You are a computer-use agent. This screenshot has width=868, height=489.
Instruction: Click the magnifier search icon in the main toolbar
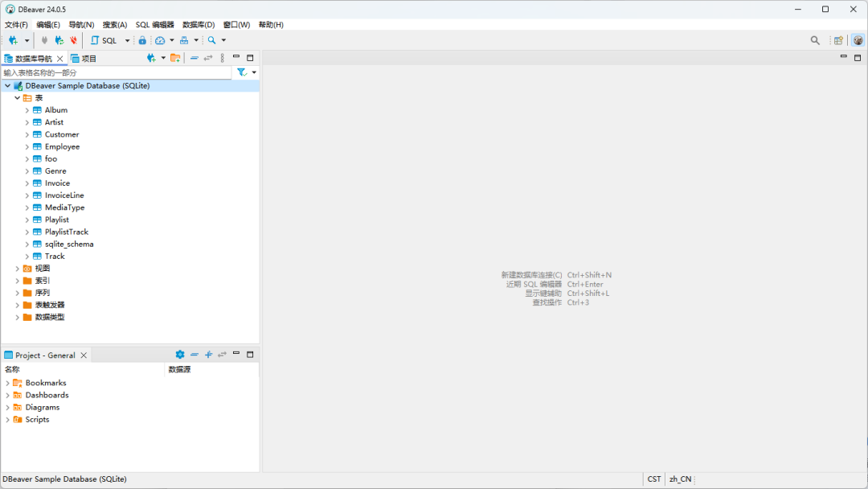212,40
